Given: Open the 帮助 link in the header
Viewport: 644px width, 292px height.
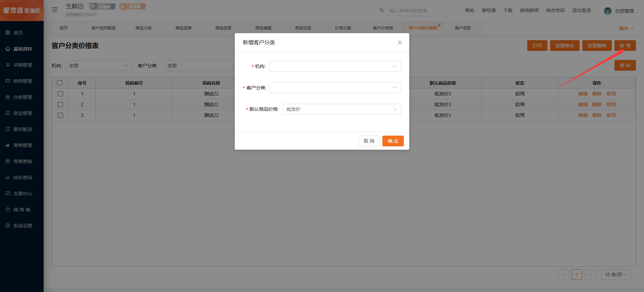Looking at the screenshot, I should (x=470, y=10).
